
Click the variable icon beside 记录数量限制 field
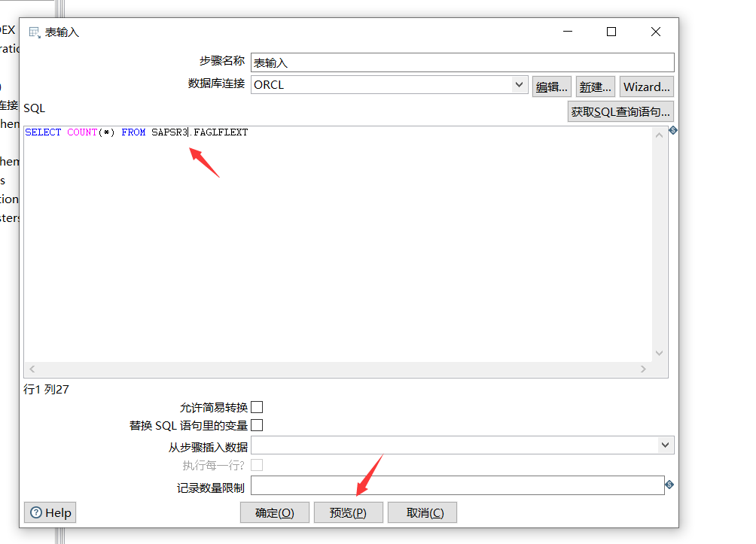click(669, 485)
